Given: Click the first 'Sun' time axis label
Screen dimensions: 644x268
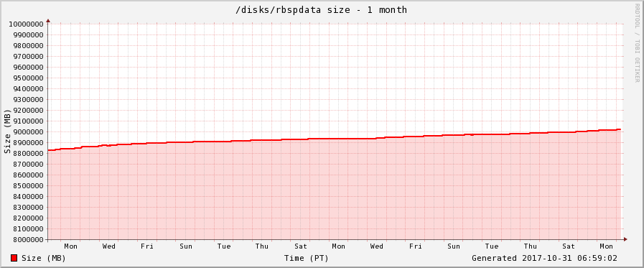Looking at the screenshot, I should point(186,246).
